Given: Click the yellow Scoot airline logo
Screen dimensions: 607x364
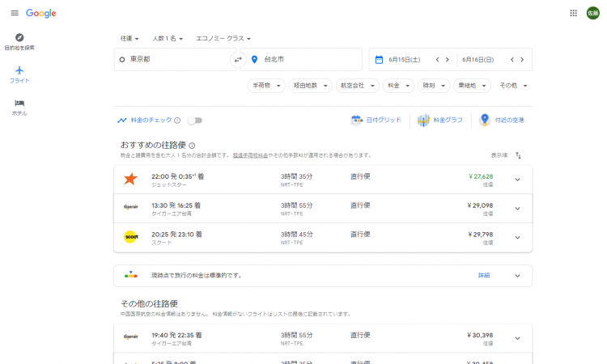Looking at the screenshot, I should tap(131, 237).
